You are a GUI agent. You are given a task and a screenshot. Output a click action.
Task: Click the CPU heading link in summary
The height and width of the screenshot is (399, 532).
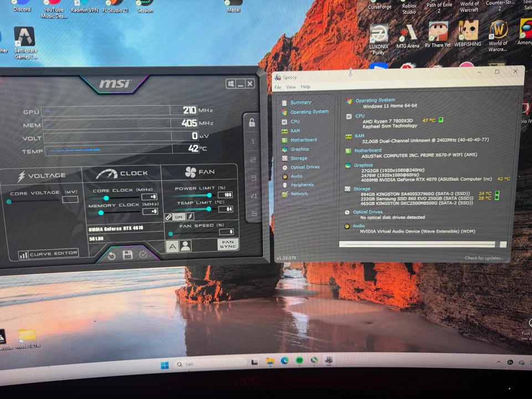360,116
